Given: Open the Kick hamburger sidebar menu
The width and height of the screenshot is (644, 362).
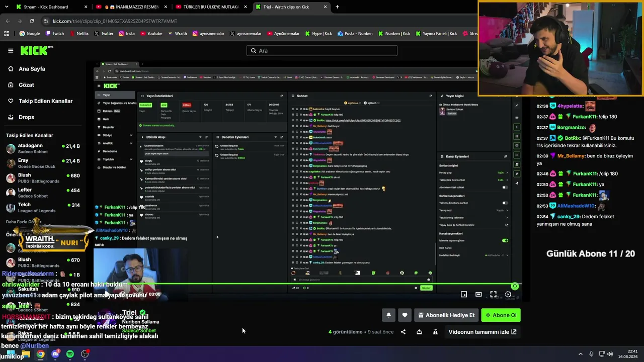Looking at the screenshot, I should click(x=11, y=51).
